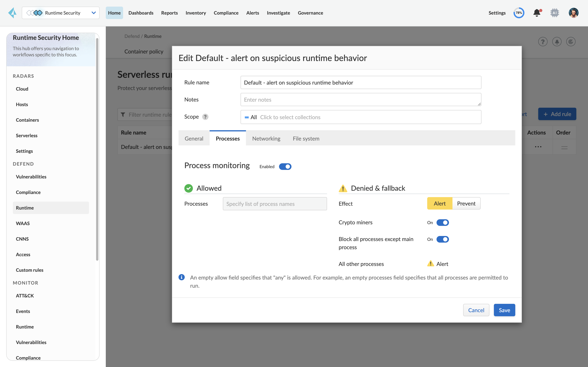Image resolution: width=588 pixels, height=367 pixels.
Task: Disable the Process monitoring toggle
Action: pos(285,167)
